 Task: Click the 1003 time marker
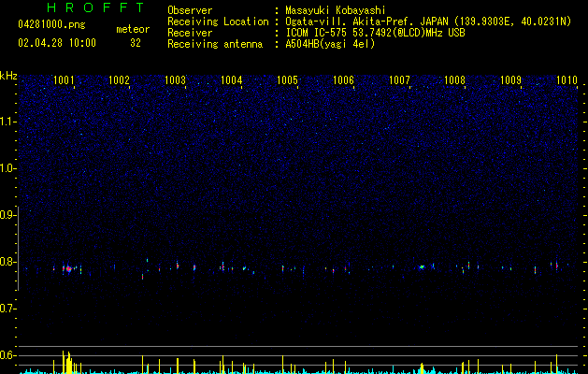(x=175, y=79)
